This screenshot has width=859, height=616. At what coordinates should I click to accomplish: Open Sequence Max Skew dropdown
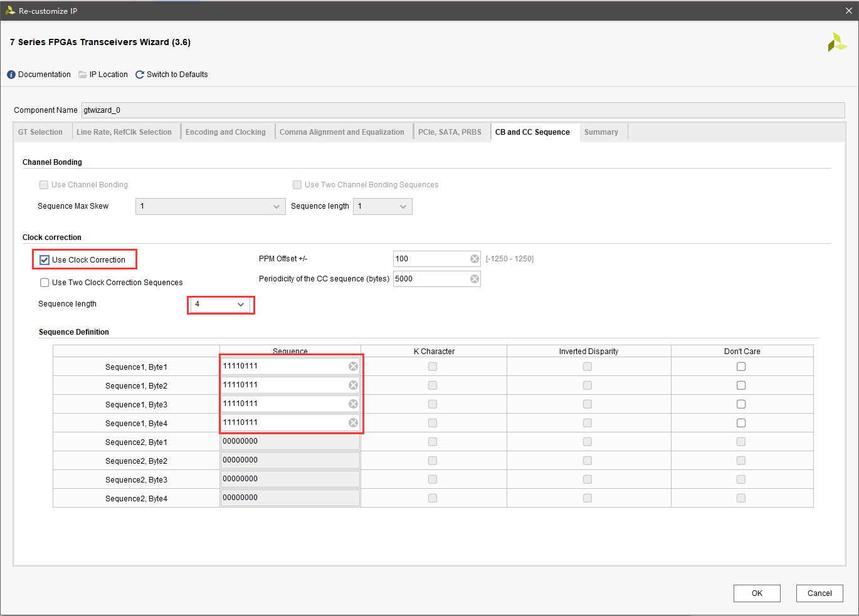pyautogui.click(x=211, y=206)
